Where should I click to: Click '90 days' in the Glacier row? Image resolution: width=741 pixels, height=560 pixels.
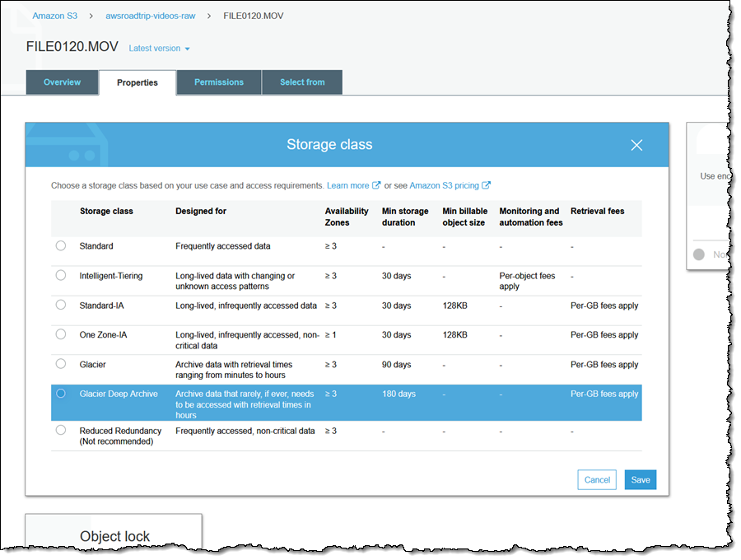click(397, 365)
